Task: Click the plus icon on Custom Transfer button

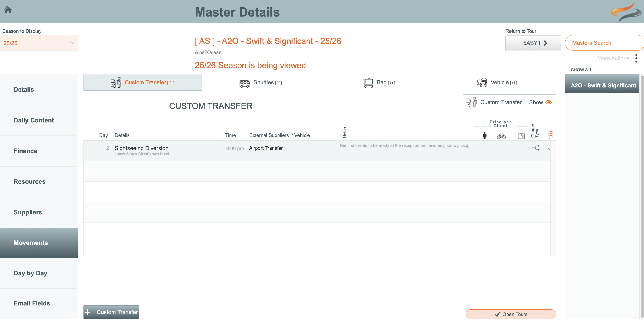Action: [88, 312]
